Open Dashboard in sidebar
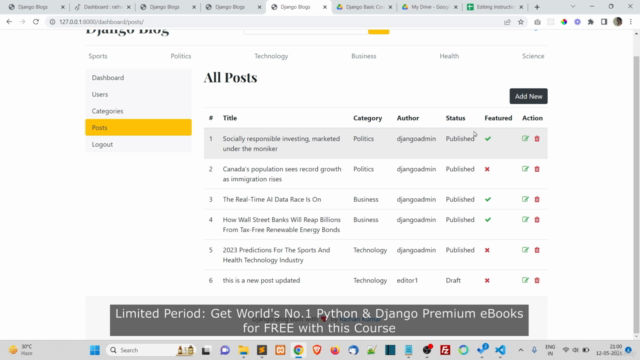Image resolution: width=640 pixels, height=360 pixels. (138, 78)
